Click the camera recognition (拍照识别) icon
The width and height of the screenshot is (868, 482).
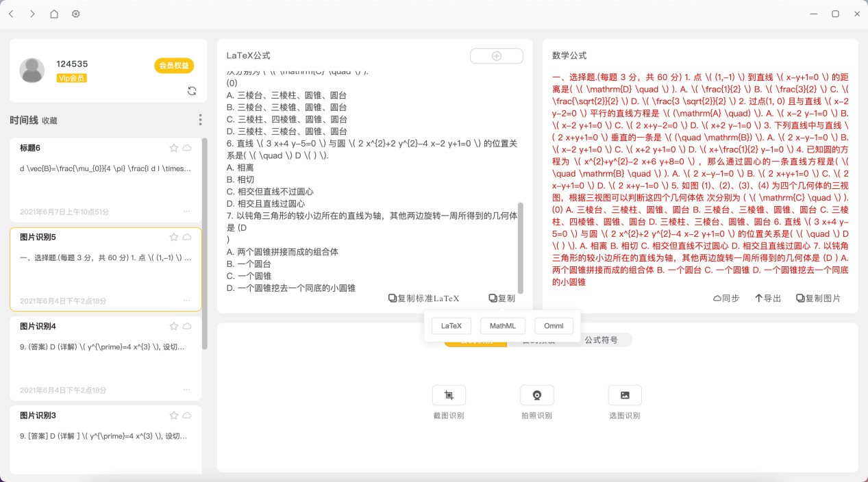(537, 395)
